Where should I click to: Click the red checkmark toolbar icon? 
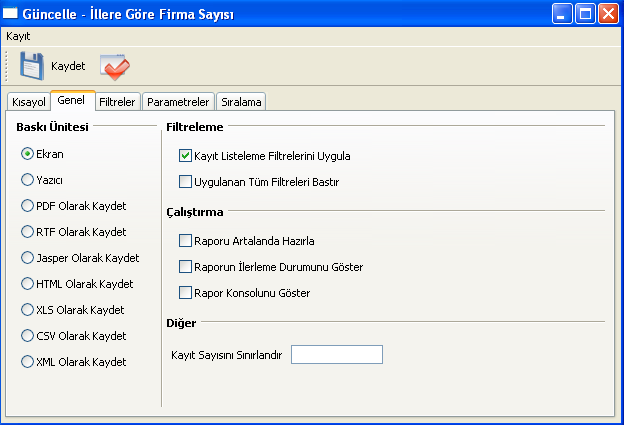(x=115, y=66)
